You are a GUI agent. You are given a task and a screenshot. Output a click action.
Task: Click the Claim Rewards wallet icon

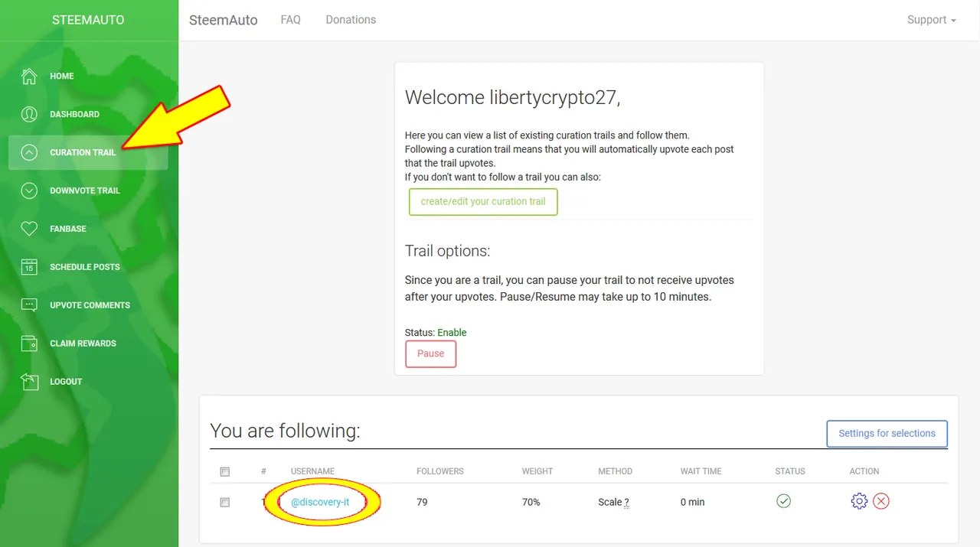(29, 344)
